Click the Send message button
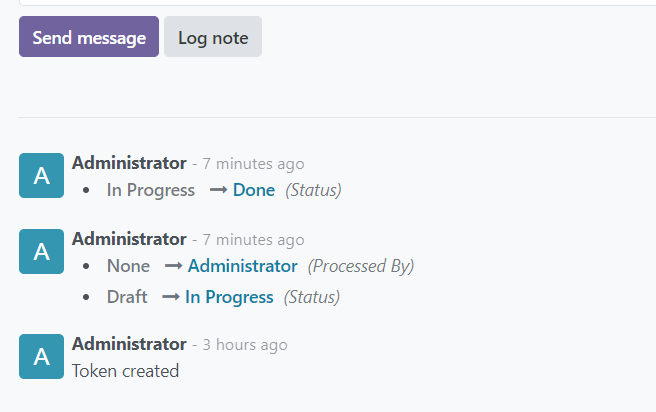The image size is (656, 412). (x=89, y=37)
